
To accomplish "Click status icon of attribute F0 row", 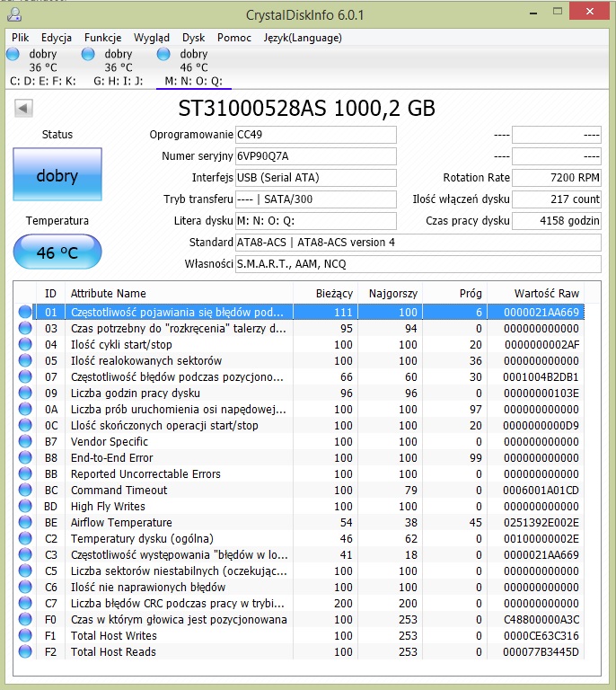I will click(25, 620).
